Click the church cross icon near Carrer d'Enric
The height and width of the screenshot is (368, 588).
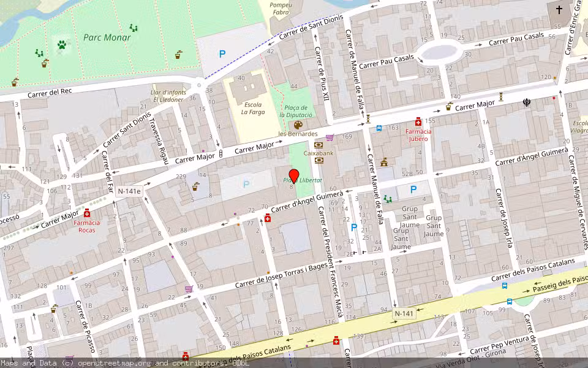point(559,10)
